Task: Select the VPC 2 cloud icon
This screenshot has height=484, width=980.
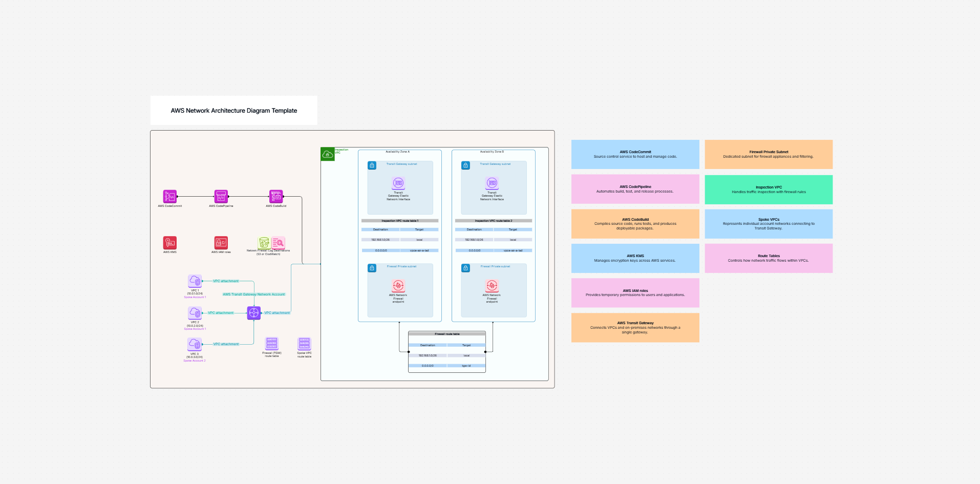Action: [x=195, y=313]
